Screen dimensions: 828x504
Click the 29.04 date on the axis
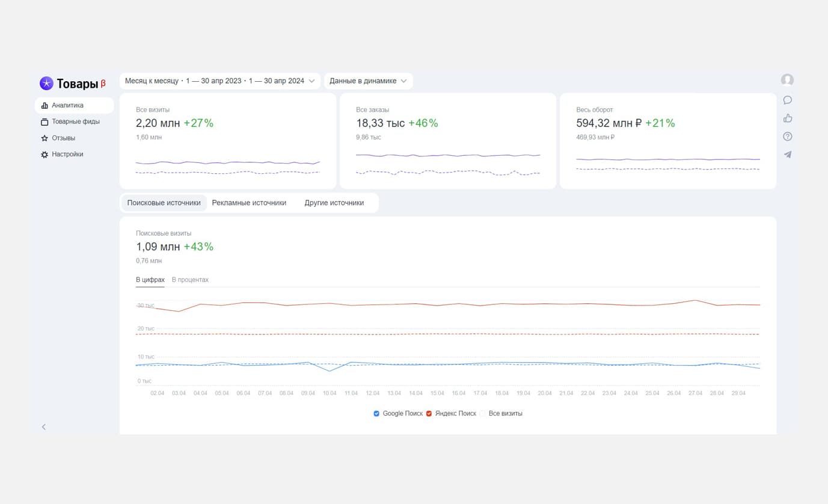(x=738, y=393)
